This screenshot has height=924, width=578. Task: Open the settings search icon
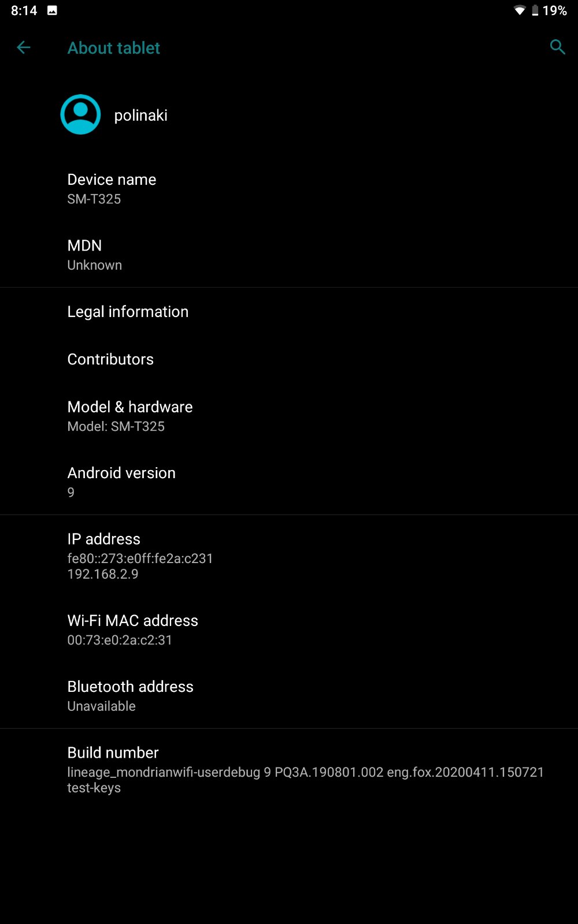(557, 47)
